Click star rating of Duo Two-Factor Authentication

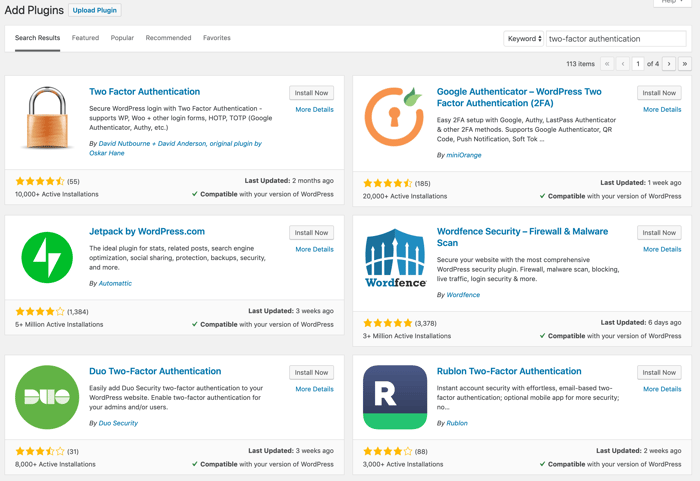40,451
